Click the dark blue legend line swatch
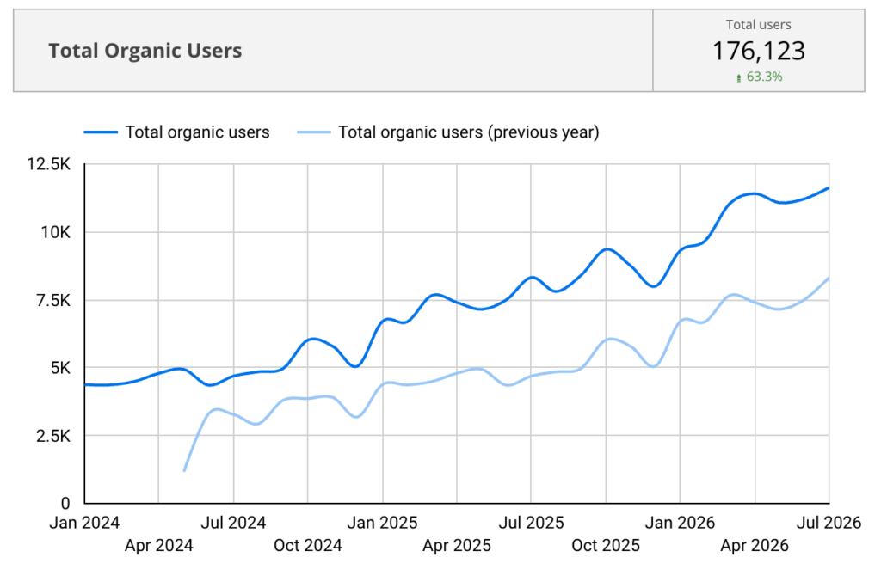Image resolution: width=881 pixels, height=588 pixels. pos(101,132)
